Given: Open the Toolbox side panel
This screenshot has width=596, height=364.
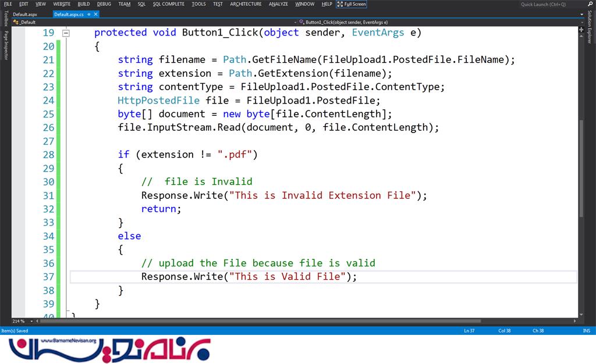Looking at the screenshot, I should tap(6, 19).
